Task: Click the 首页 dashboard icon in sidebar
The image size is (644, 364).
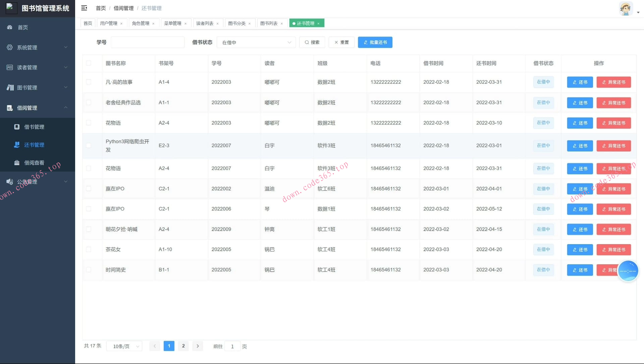Action: click(10, 27)
